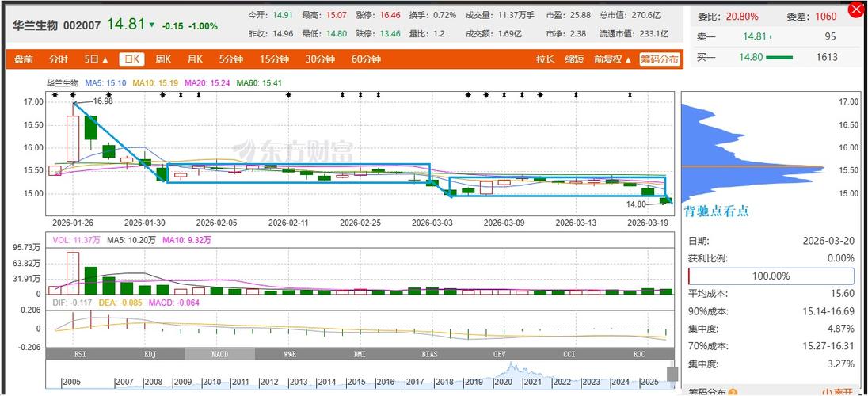Select the KDJ indicator tab
This screenshot has height=396, width=868.
coord(150,353)
